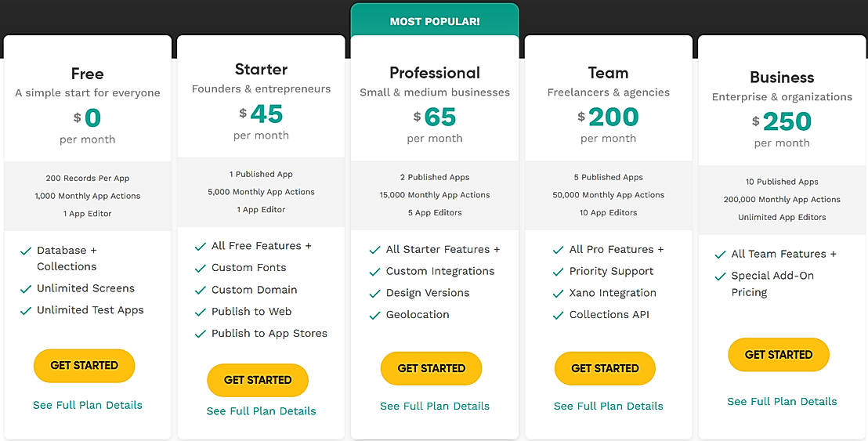This screenshot has height=441, width=868.
Task: Click the Professional plan heading
Action: (x=435, y=73)
